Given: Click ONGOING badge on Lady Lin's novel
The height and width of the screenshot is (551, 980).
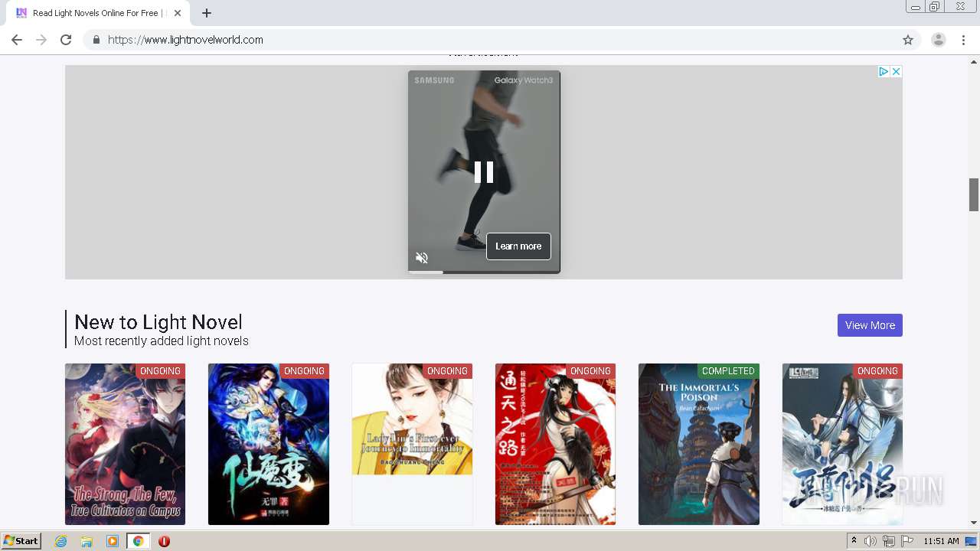Looking at the screenshot, I should click(447, 371).
